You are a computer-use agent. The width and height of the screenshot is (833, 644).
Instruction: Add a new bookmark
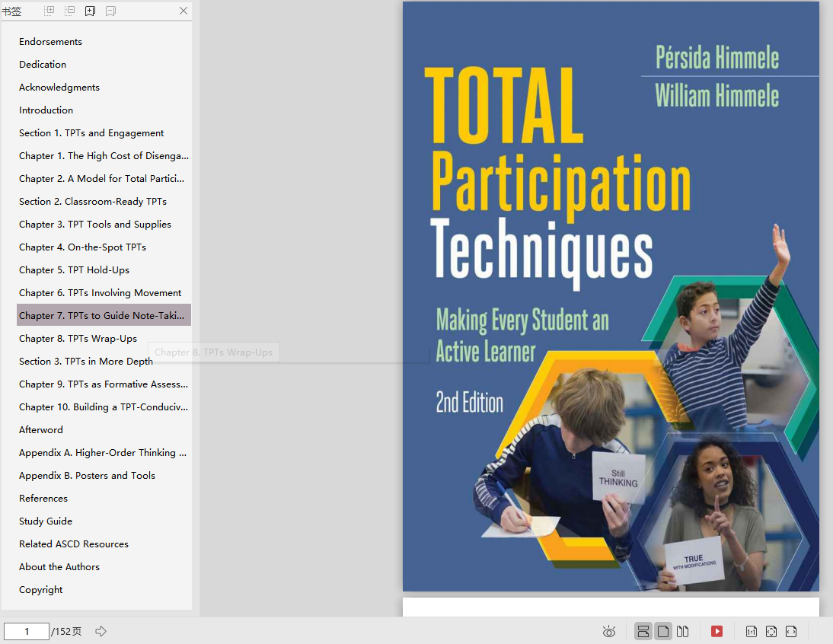coord(91,11)
